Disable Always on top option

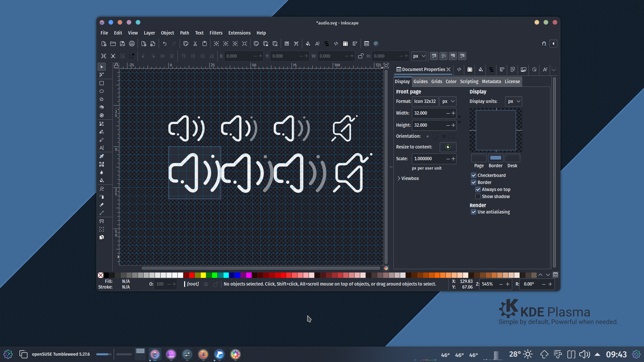point(478,189)
